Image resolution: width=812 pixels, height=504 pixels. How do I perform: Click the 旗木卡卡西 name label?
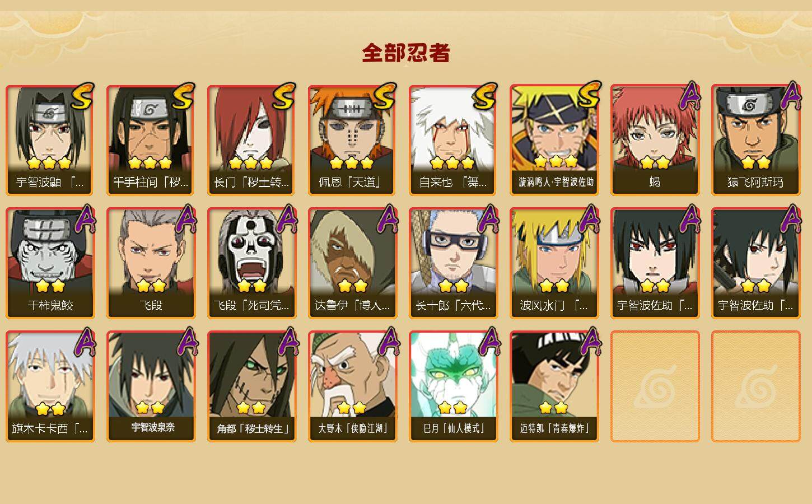[50, 429]
